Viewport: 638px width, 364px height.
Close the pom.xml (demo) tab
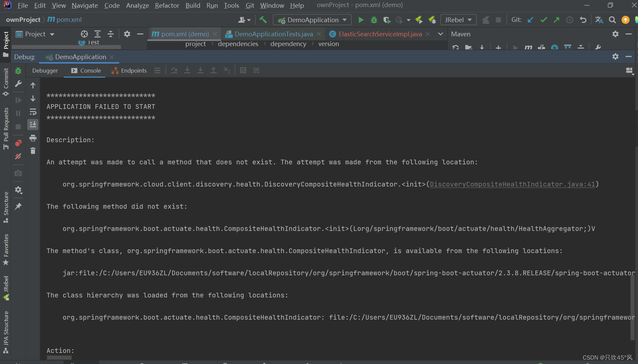coord(215,34)
